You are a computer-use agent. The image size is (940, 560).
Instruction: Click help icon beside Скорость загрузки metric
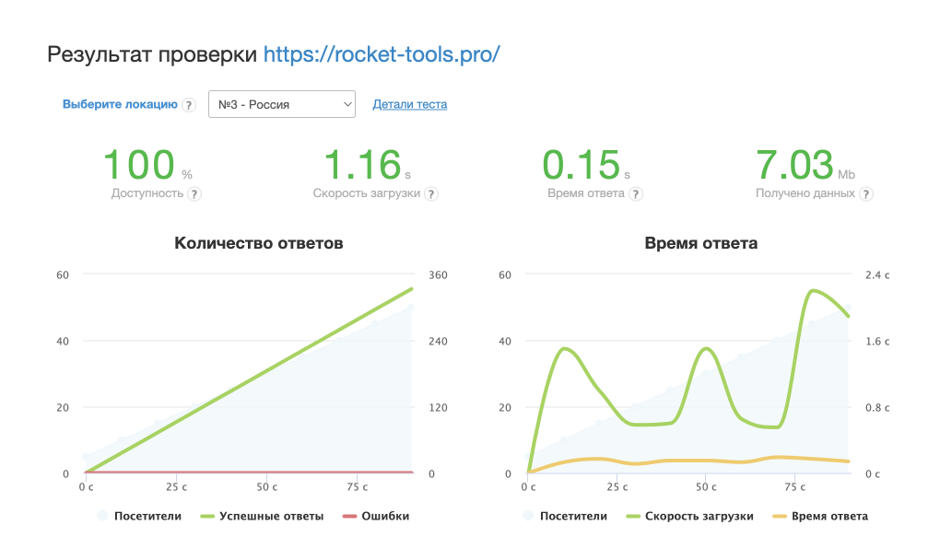[431, 194]
